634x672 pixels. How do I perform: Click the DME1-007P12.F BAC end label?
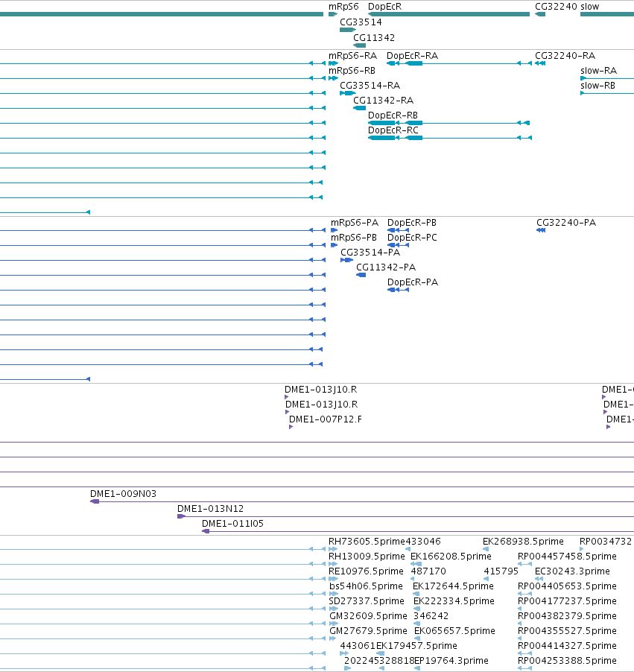click(x=326, y=419)
